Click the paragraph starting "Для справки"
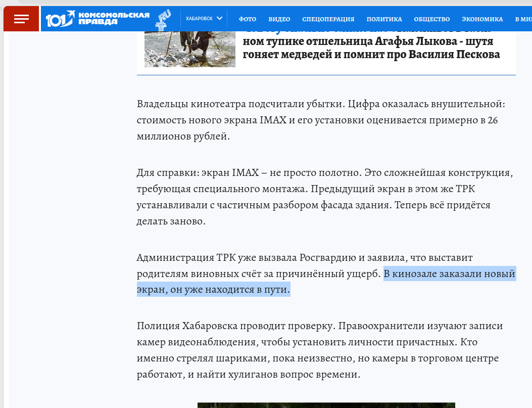Screen dimensions: 532x408 pos(325,197)
